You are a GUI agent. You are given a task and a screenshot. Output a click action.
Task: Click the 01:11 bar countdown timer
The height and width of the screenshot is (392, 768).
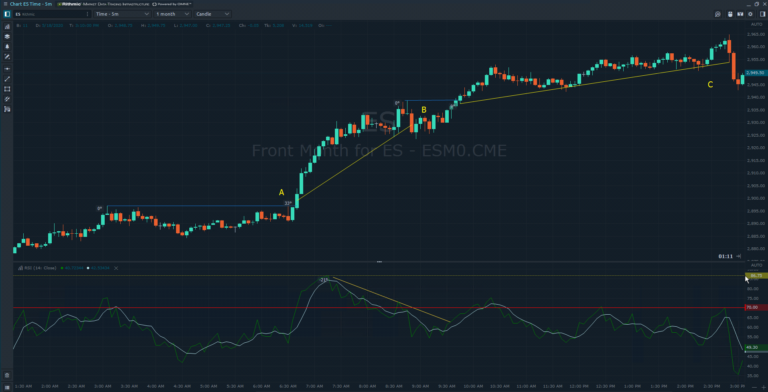725,256
